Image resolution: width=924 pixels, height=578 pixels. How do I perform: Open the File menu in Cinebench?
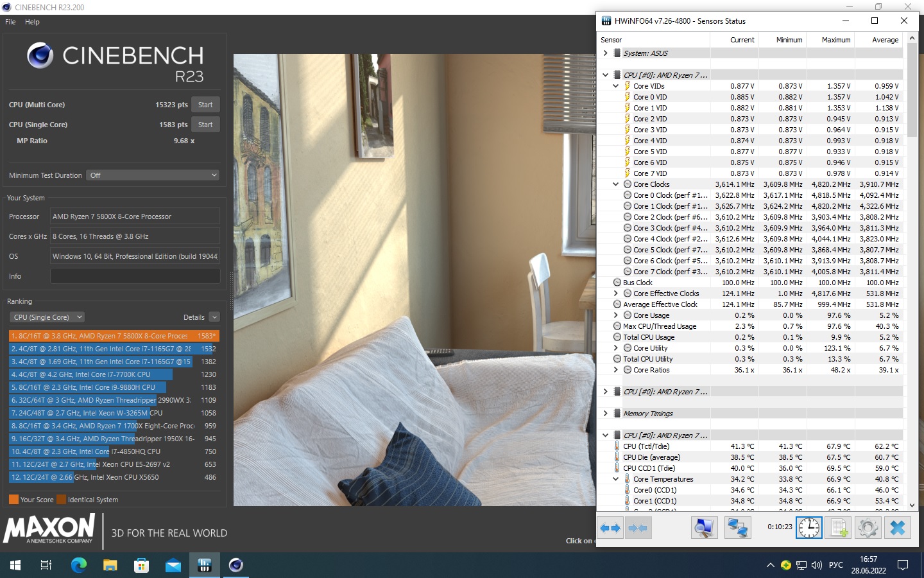click(10, 22)
